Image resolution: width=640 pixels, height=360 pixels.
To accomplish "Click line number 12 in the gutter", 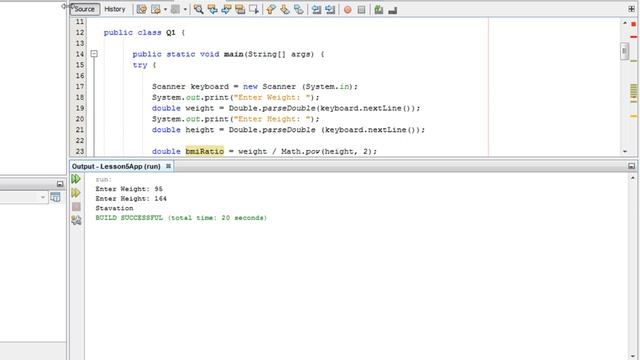I will (80, 33).
